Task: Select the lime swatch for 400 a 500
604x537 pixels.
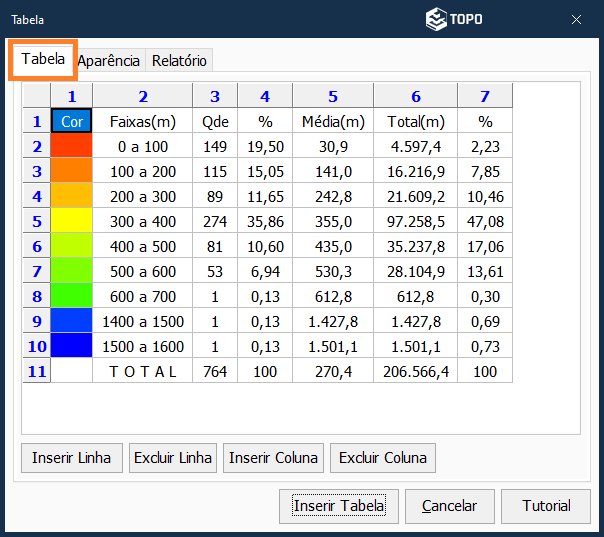Action: 72,245
